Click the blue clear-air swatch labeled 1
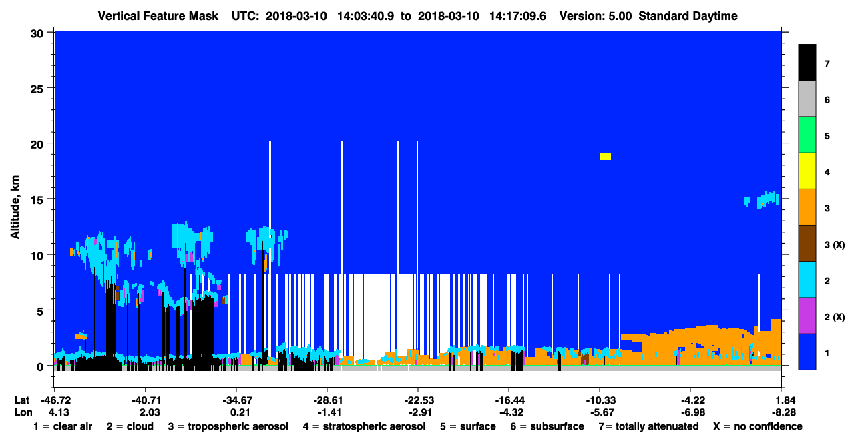The image size is (868, 445). 807,351
